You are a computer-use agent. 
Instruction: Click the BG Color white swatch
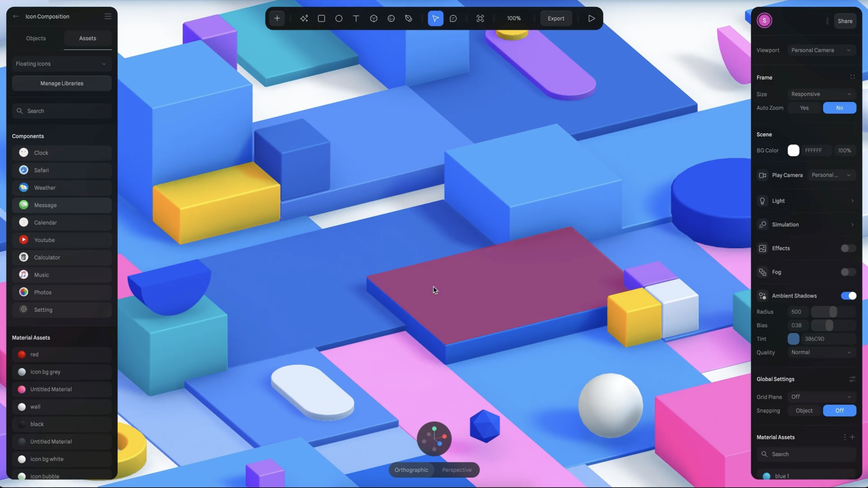click(x=793, y=150)
